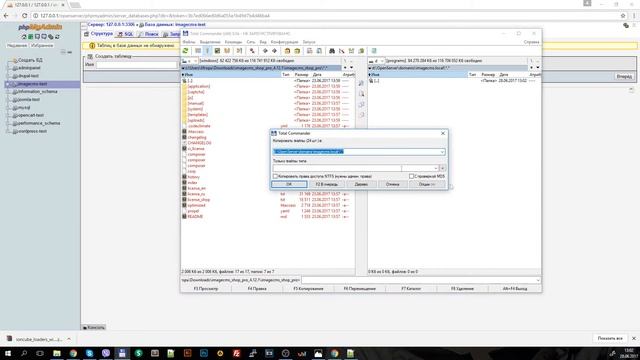Click the left arrow Back toolbar icon
This screenshot has width=640, height=360.
tap(265, 51)
